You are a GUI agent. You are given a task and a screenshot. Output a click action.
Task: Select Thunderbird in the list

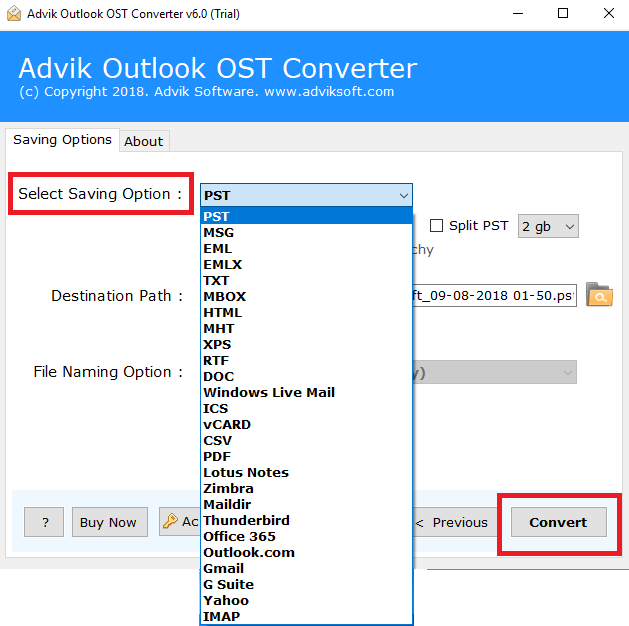pos(306,520)
